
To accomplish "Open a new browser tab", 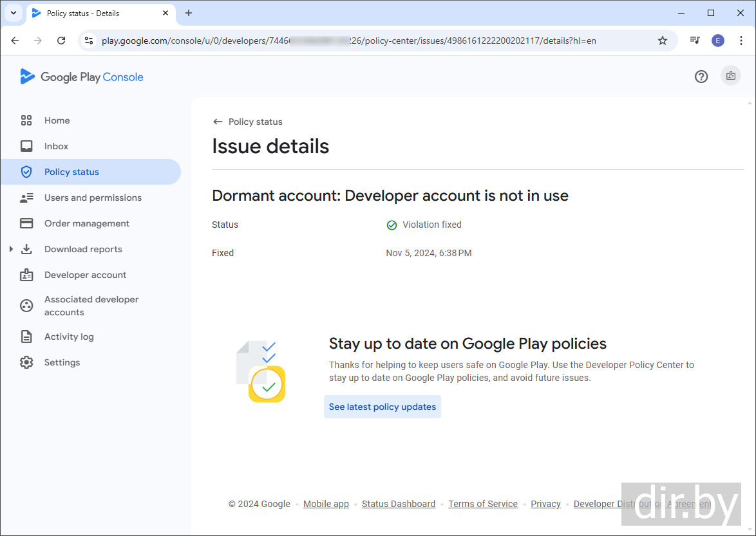I will (189, 13).
